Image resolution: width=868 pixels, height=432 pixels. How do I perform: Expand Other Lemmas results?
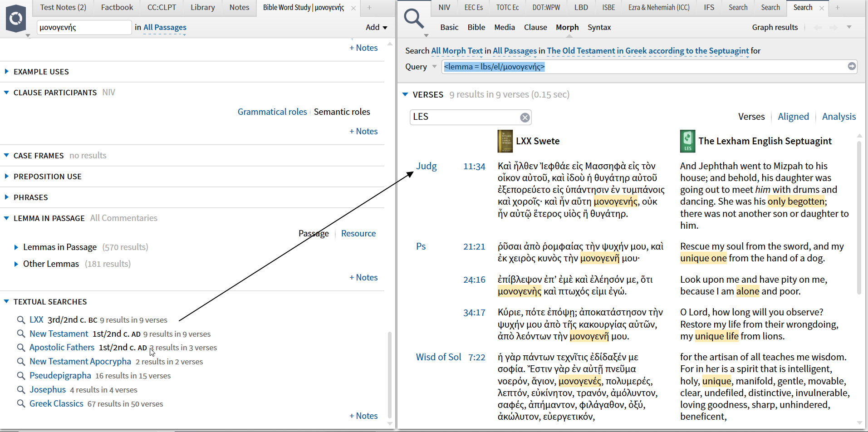pos(16,264)
